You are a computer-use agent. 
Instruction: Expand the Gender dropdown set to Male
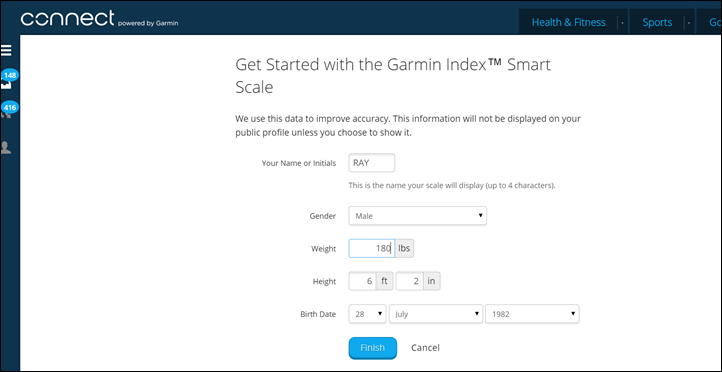(417, 215)
